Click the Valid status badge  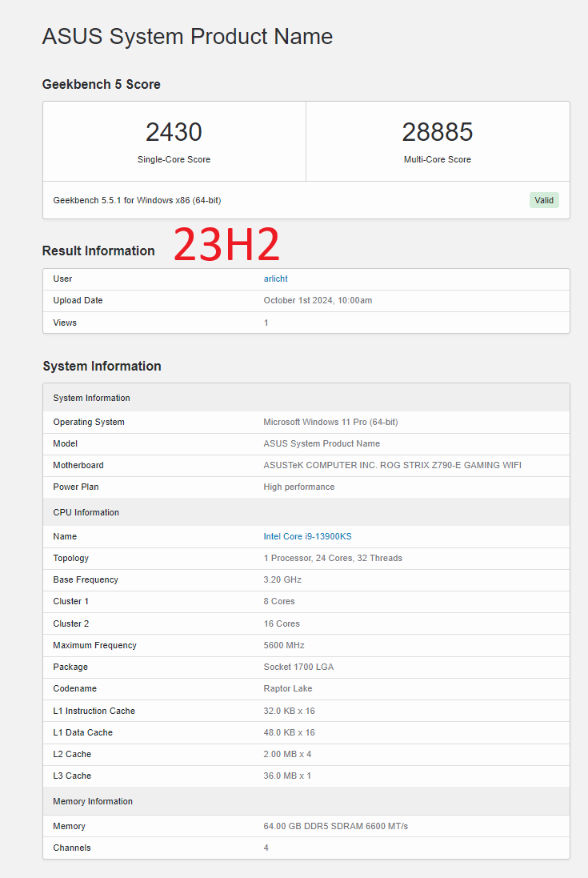tap(544, 200)
